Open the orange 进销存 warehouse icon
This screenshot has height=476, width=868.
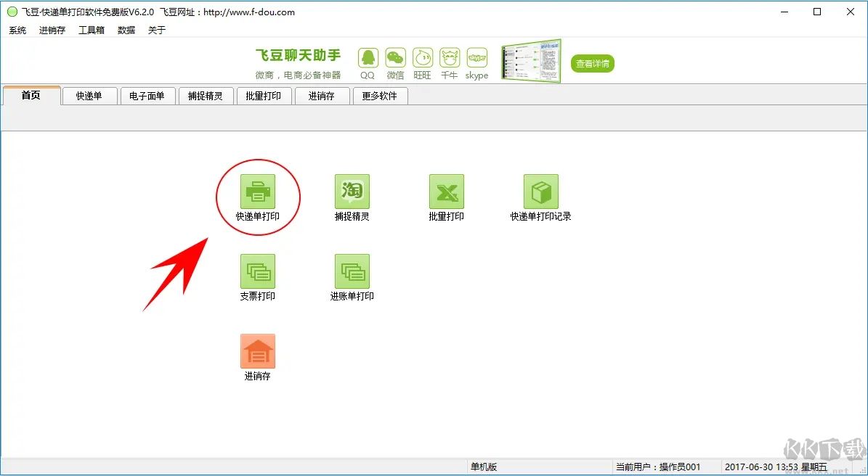(257, 351)
